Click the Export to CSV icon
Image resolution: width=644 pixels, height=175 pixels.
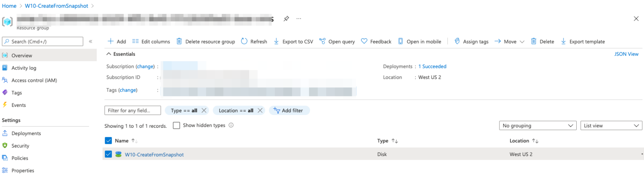pyautogui.click(x=276, y=41)
